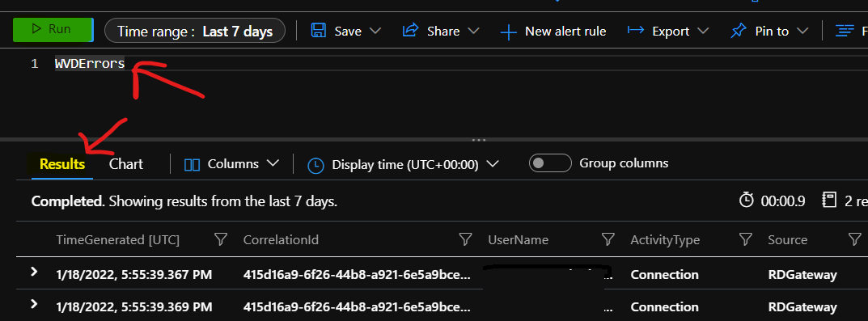This screenshot has width=868, height=321.
Task: Create a New alert rule
Action: (x=553, y=32)
